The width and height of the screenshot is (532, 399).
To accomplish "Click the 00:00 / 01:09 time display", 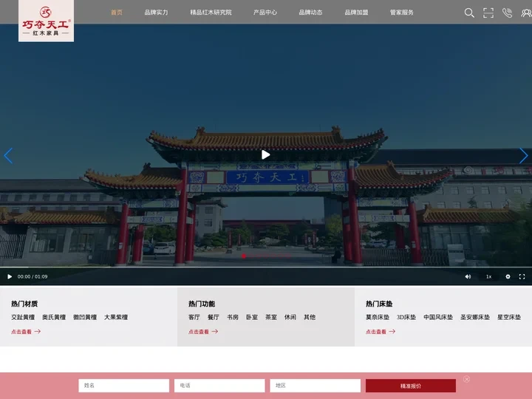I will tap(33, 276).
